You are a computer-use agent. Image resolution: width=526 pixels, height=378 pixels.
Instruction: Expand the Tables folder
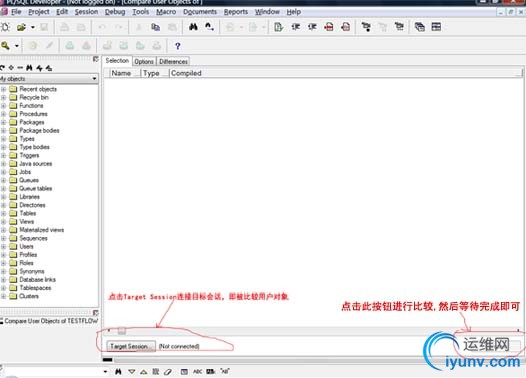click(3, 213)
